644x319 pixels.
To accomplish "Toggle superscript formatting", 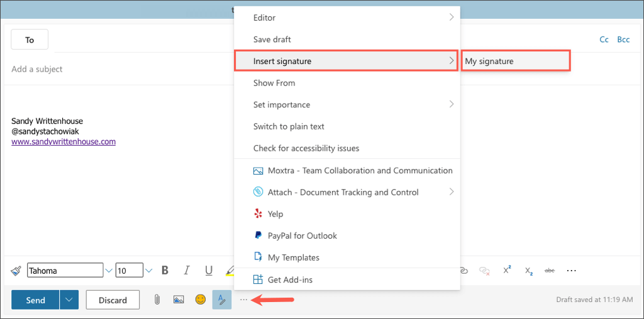I will [x=507, y=271].
